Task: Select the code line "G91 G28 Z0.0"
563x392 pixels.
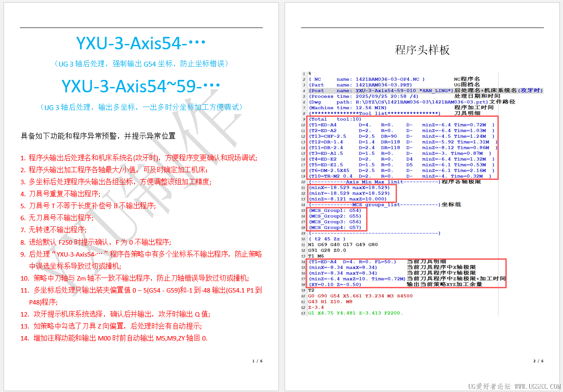Action: [327, 250]
